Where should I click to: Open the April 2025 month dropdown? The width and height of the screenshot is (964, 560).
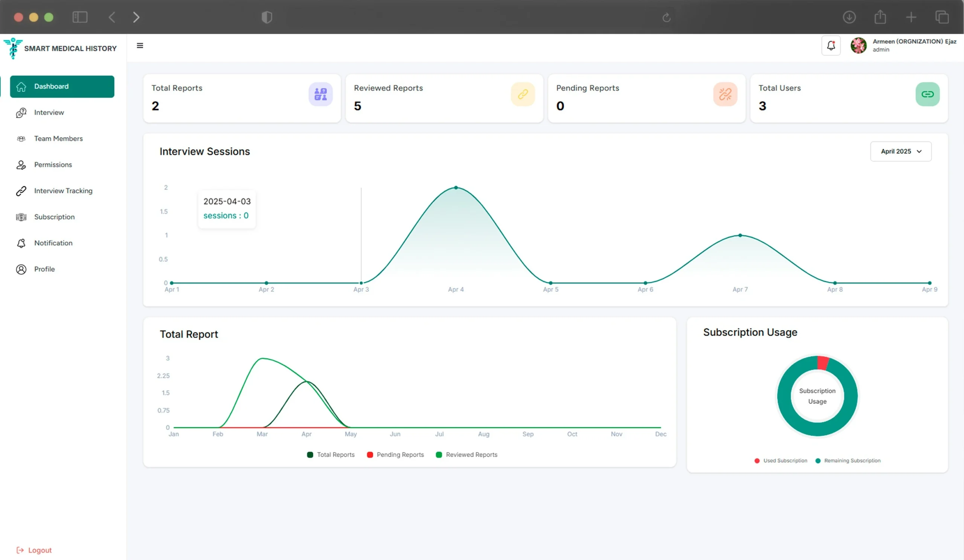tap(900, 151)
